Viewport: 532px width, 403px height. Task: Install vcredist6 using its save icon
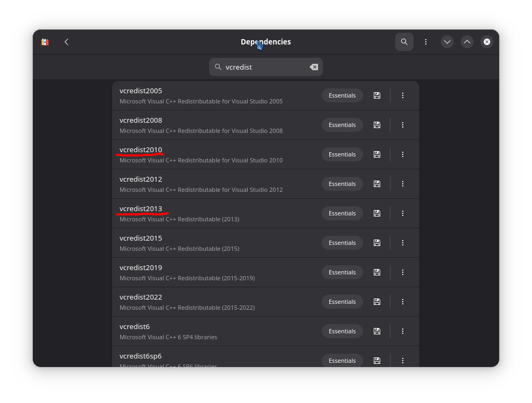(376, 332)
